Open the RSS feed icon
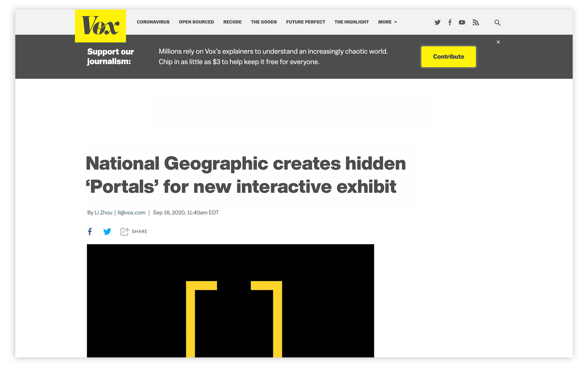 [x=476, y=22]
